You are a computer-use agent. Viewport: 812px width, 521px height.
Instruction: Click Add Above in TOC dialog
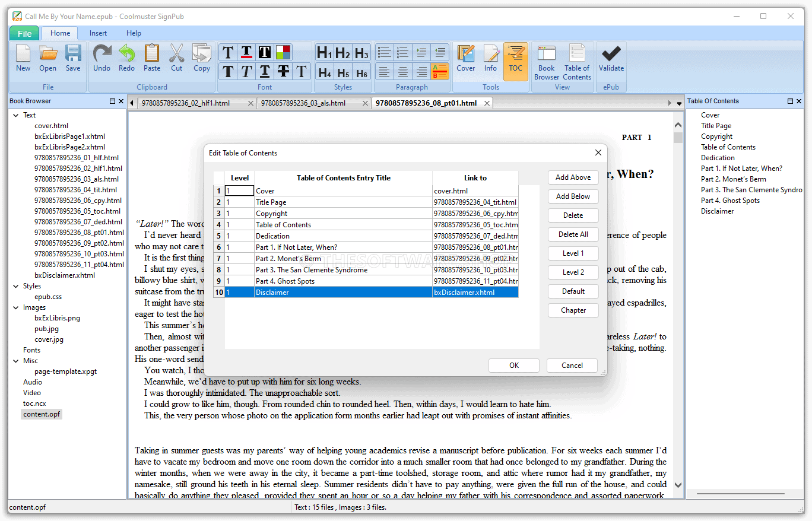point(573,177)
